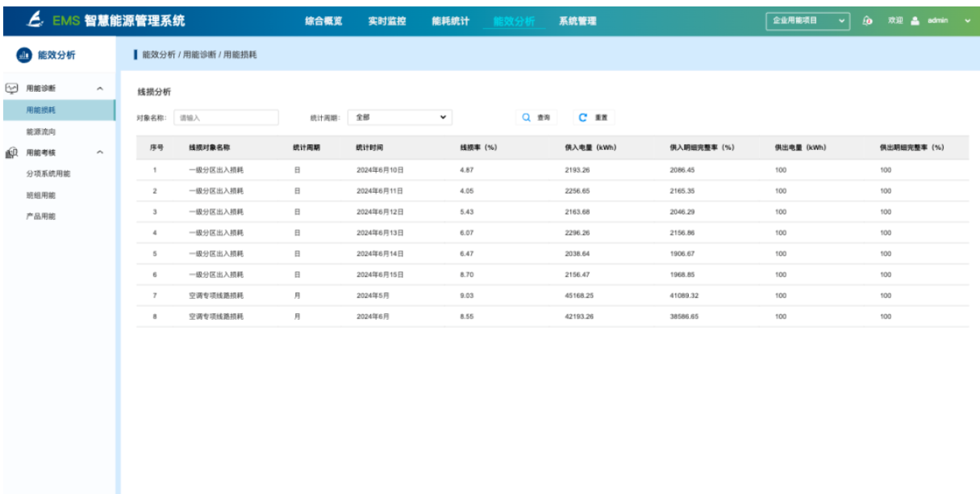
Task: Open 分项系统用能 in the sidebar
Action: pyautogui.click(x=48, y=173)
